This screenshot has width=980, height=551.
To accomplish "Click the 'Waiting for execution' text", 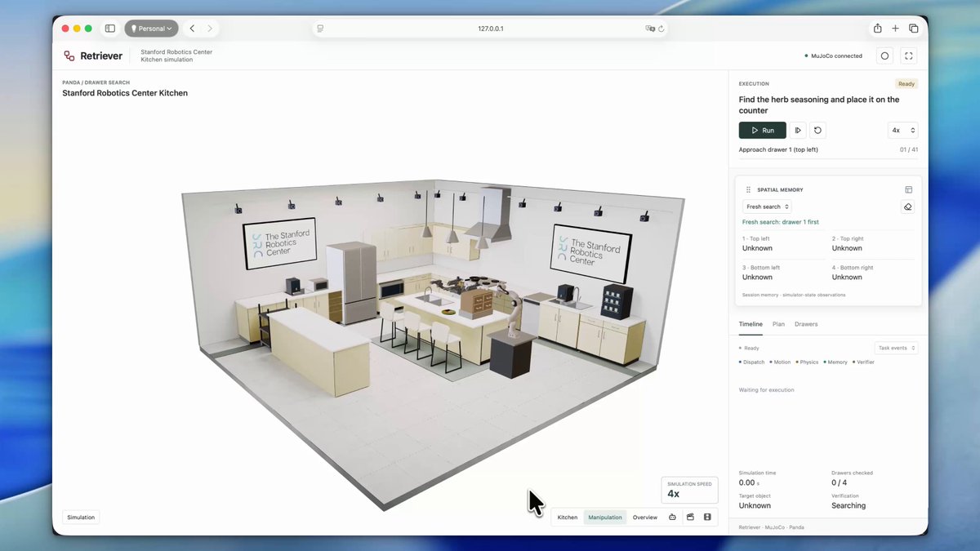I will point(766,390).
